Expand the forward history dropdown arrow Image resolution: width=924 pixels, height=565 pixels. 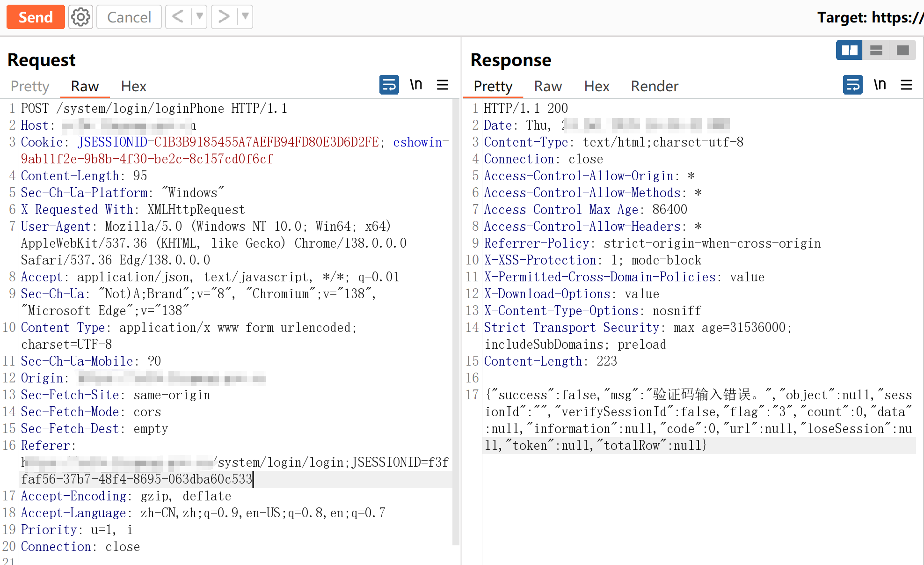(x=245, y=17)
